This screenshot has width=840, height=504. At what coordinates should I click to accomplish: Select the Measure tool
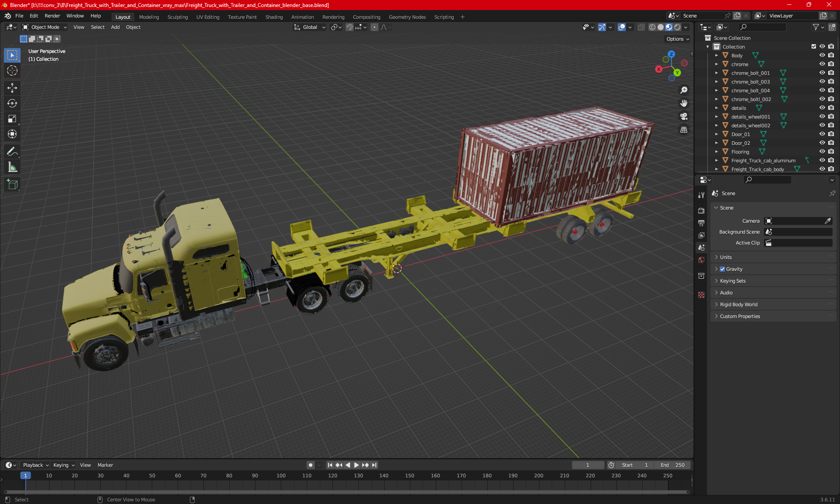12,167
